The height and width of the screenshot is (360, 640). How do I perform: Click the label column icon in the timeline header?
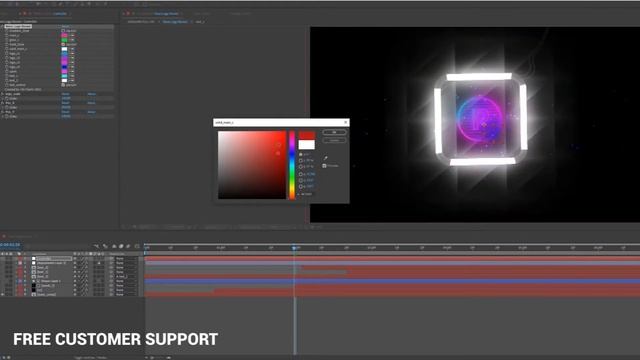(19, 254)
